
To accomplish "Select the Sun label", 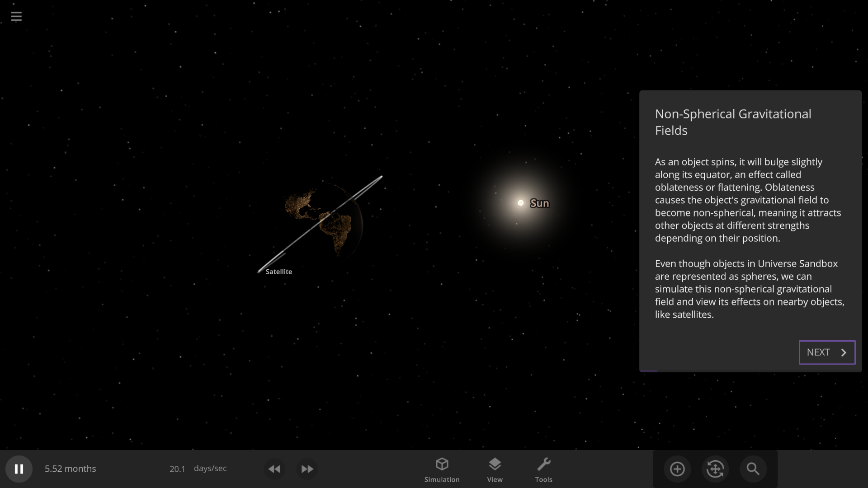I will pyautogui.click(x=539, y=203).
